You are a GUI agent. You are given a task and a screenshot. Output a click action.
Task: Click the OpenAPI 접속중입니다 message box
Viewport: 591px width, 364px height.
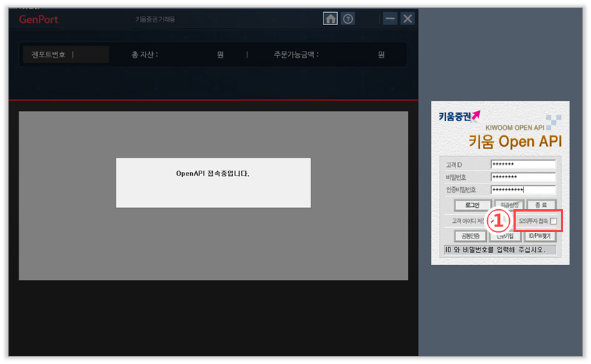213,183
